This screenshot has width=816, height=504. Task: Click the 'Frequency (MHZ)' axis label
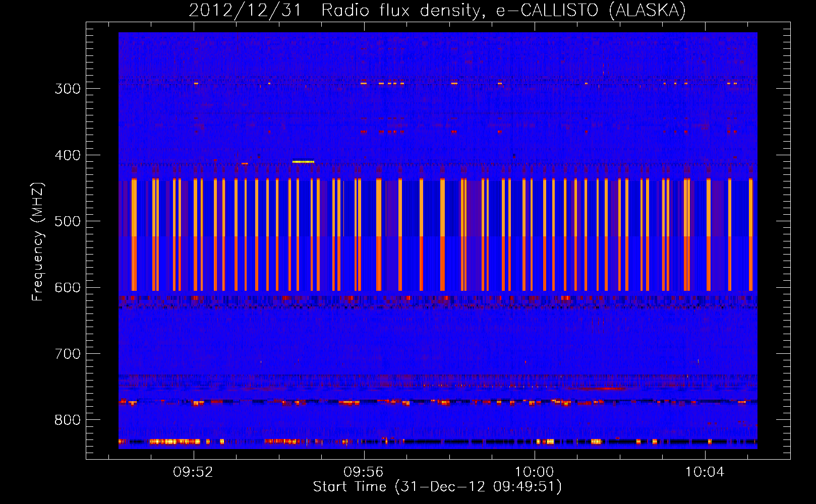[38, 241]
